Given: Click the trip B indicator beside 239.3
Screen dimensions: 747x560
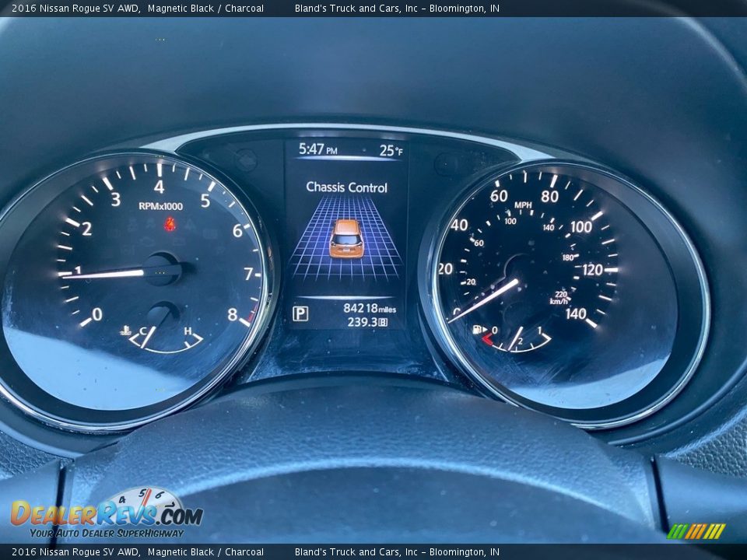Looking at the screenshot, I should coord(383,323).
